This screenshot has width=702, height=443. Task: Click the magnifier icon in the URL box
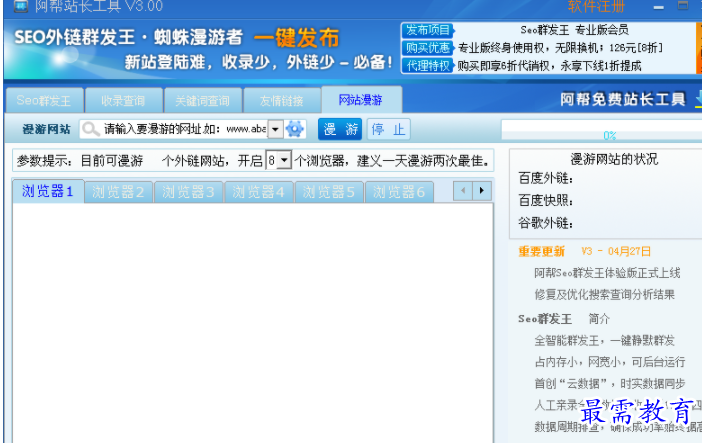pyautogui.click(x=90, y=129)
